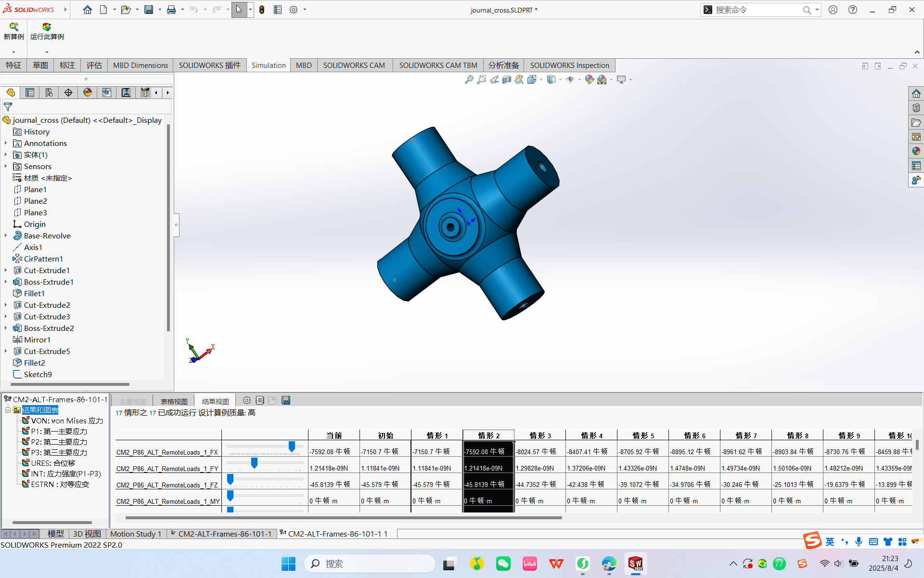Switch to the Simulation ribbon tab

(x=268, y=65)
